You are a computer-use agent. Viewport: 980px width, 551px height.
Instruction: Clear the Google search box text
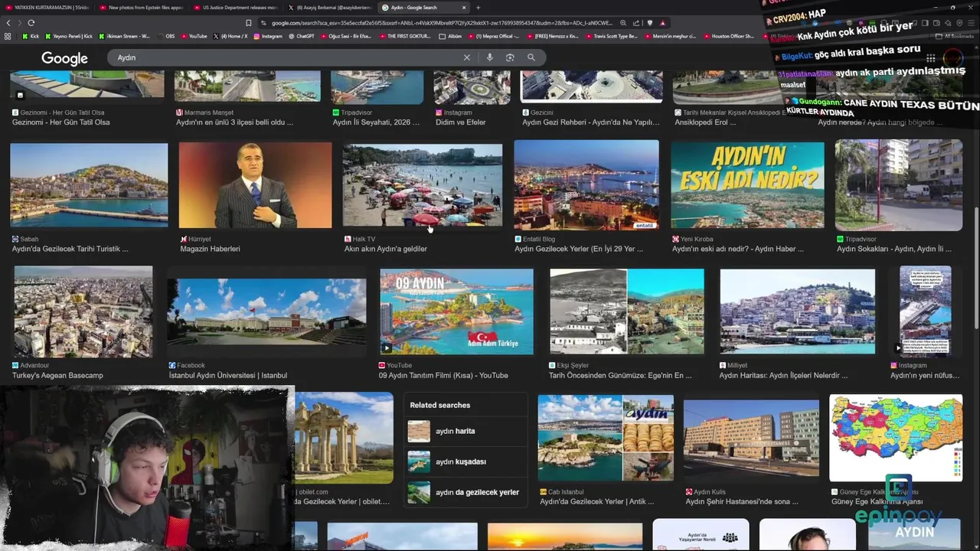coord(466,57)
